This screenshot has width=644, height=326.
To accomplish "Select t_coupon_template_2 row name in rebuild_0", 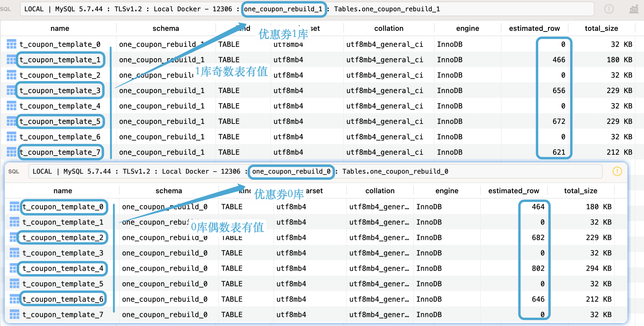I will click(x=63, y=238).
